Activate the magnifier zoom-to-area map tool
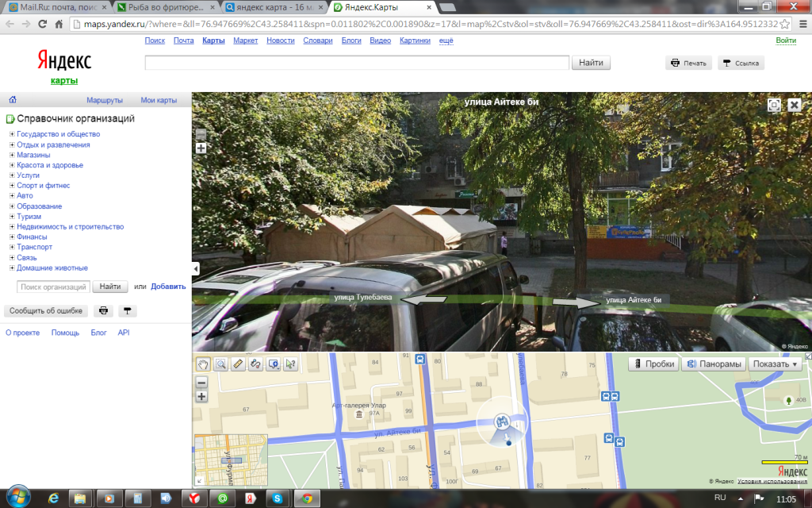Image resolution: width=812 pixels, height=508 pixels. point(220,364)
